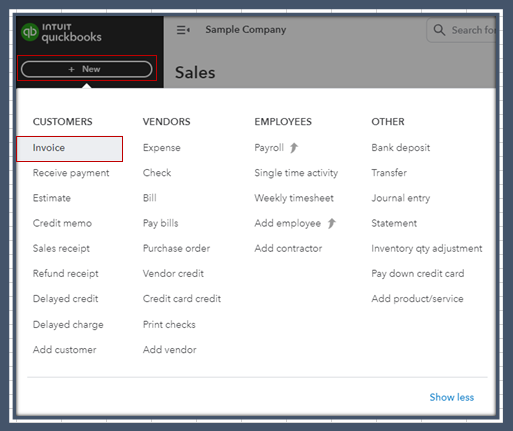The width and height of the screenshot is (513, 431).
Task: Open Weekly timesheet
Action: coord(294,198)
